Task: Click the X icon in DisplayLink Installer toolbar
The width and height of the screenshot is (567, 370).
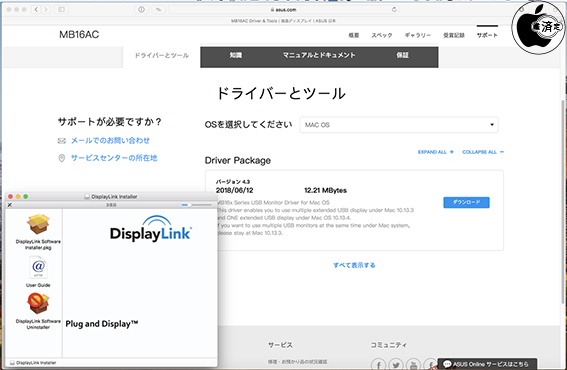Action: tap(10, 205)
